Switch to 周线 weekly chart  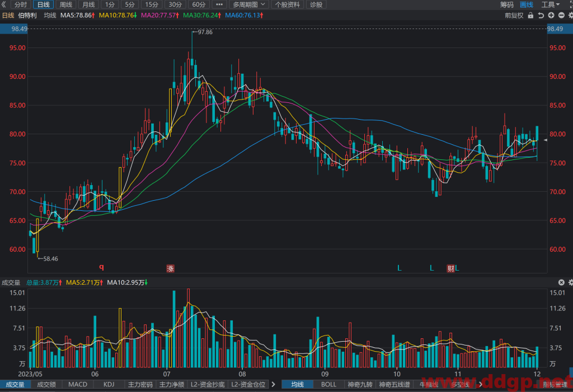(x=66, y=4)
